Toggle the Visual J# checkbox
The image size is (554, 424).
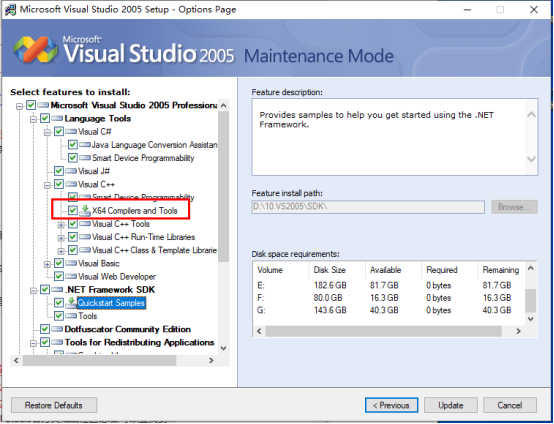(x=59, y=171)
